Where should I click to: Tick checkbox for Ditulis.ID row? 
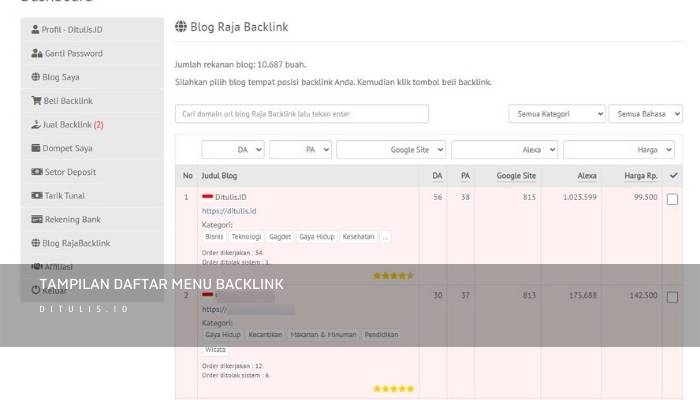(672, 199)
